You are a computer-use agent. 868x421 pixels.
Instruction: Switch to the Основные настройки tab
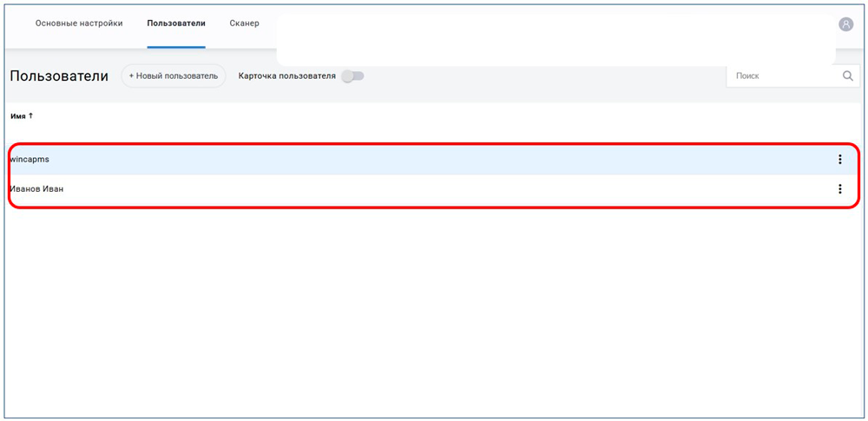(79, 23)
